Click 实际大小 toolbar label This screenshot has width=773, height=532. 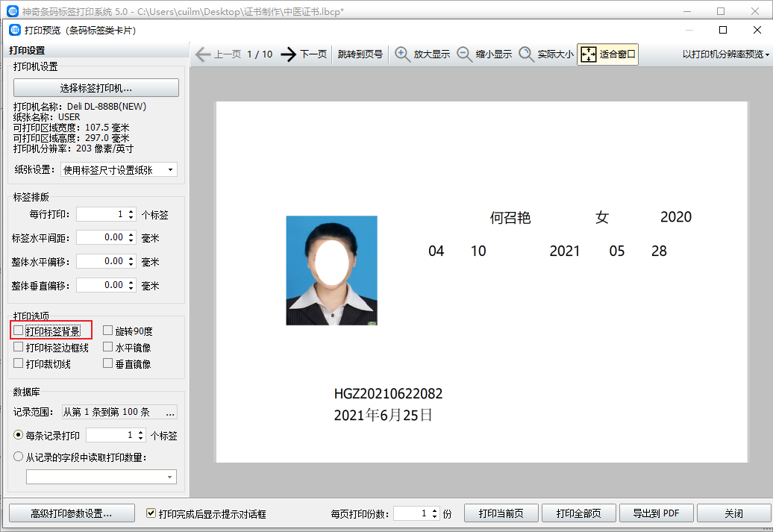556,54
